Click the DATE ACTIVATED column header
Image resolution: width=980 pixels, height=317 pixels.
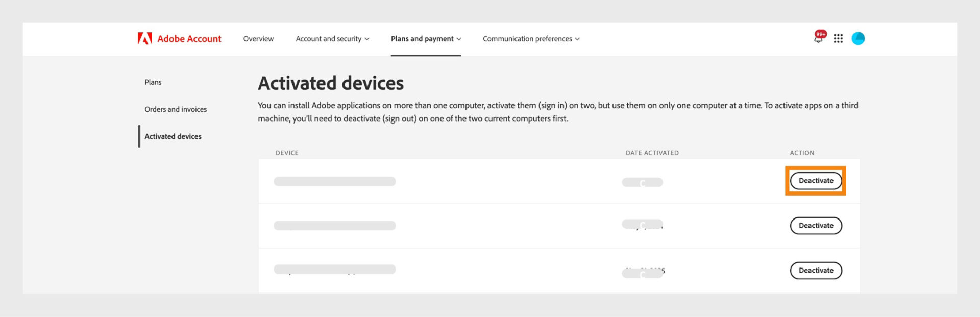coord(652,152)
